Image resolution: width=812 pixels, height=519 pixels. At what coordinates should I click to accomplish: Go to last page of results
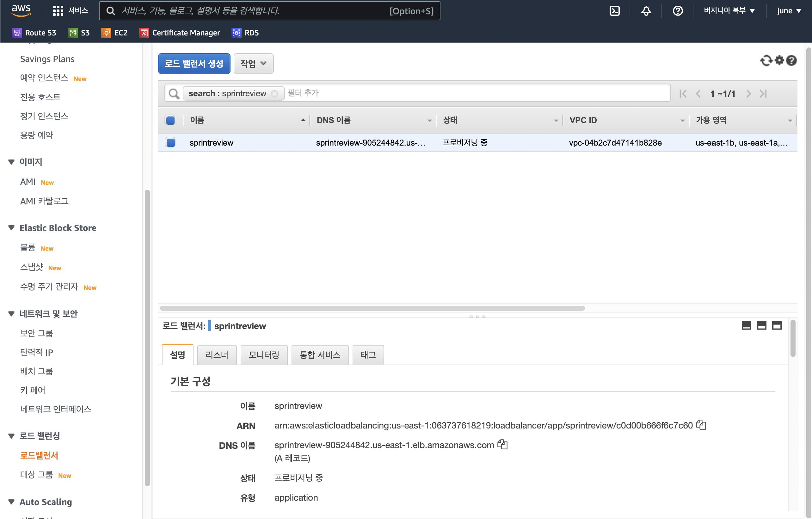click(x=763, y=93)
